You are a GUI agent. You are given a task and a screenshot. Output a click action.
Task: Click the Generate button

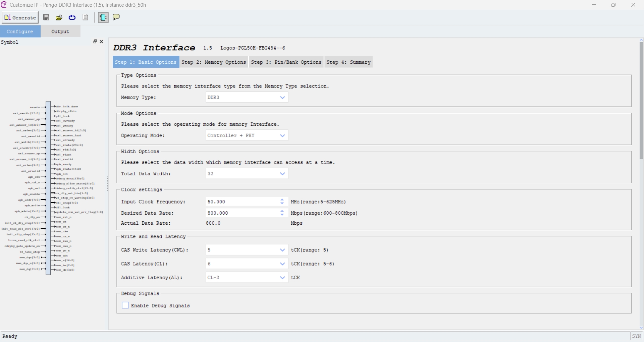tap(20, 17)
